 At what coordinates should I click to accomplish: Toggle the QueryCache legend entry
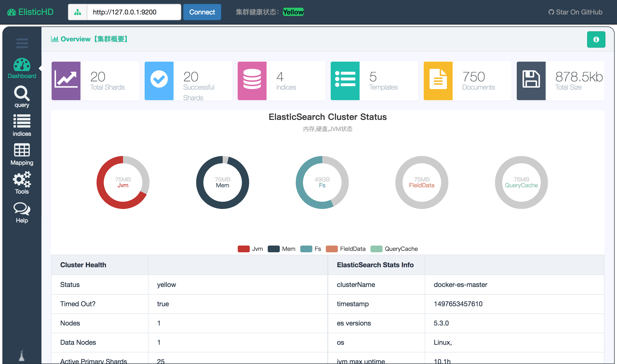click(394, 249)
